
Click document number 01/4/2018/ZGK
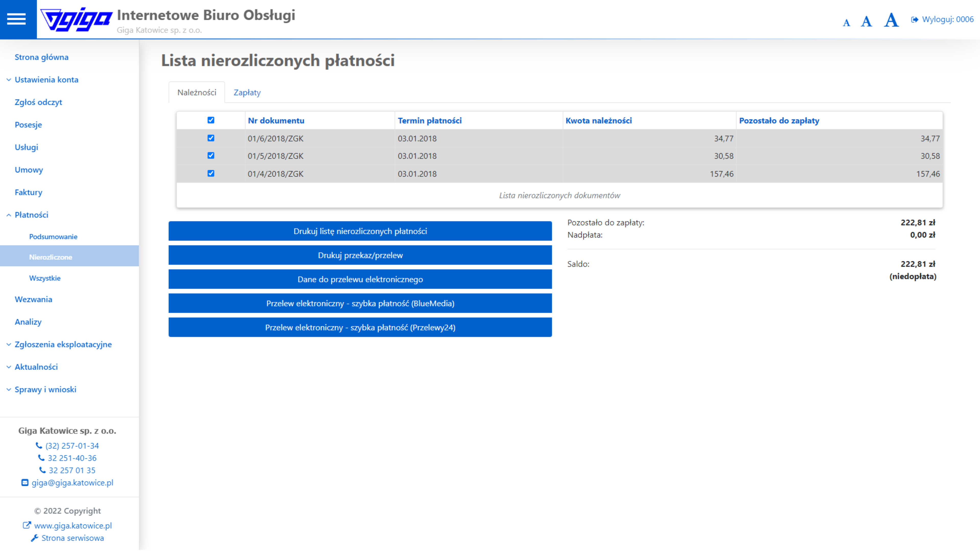pyautogui.click(x=276, y=174)
